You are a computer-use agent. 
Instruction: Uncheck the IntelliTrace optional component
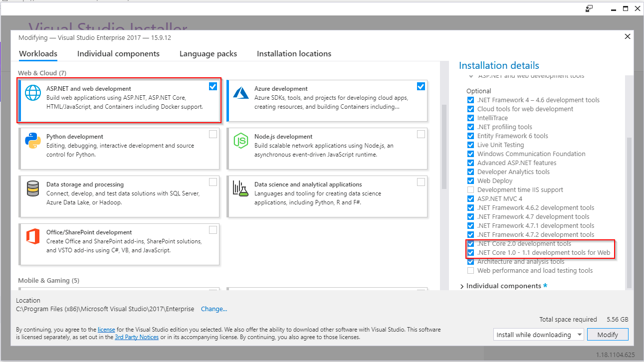470,118
